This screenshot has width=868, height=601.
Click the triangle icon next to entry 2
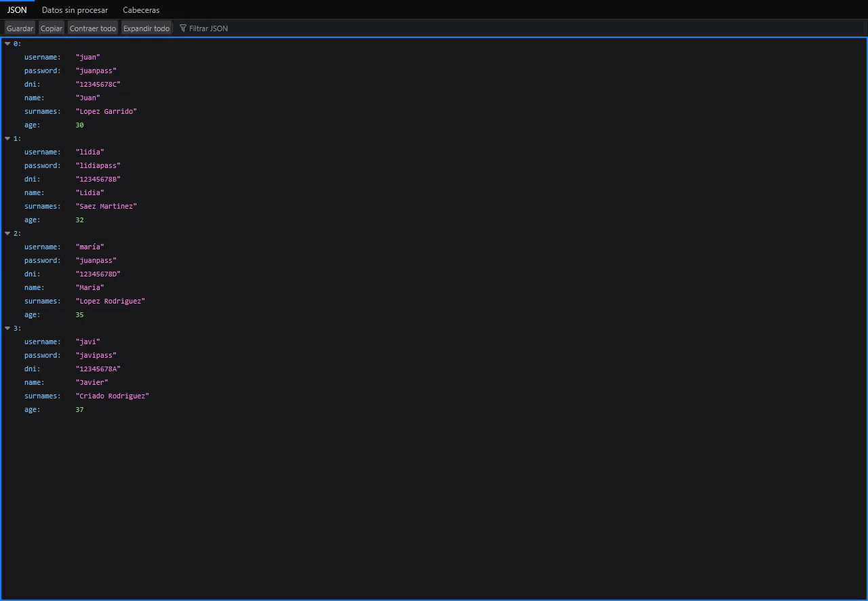[7, 233]
